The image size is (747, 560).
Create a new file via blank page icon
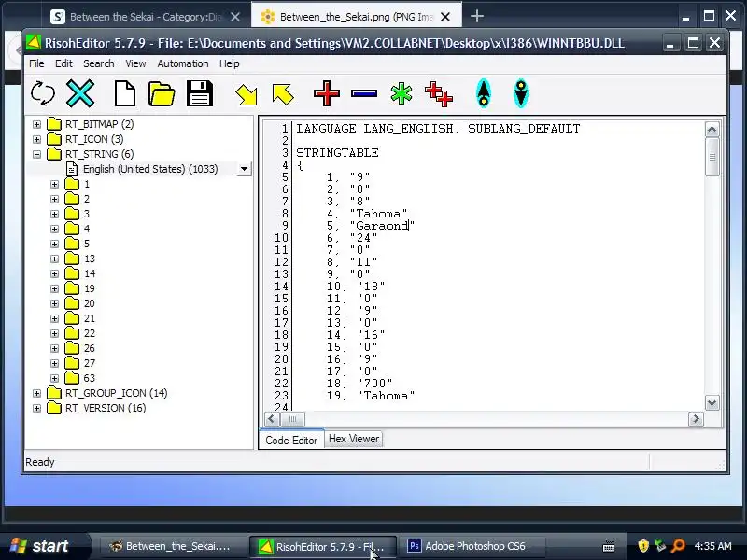pos(125,92)
